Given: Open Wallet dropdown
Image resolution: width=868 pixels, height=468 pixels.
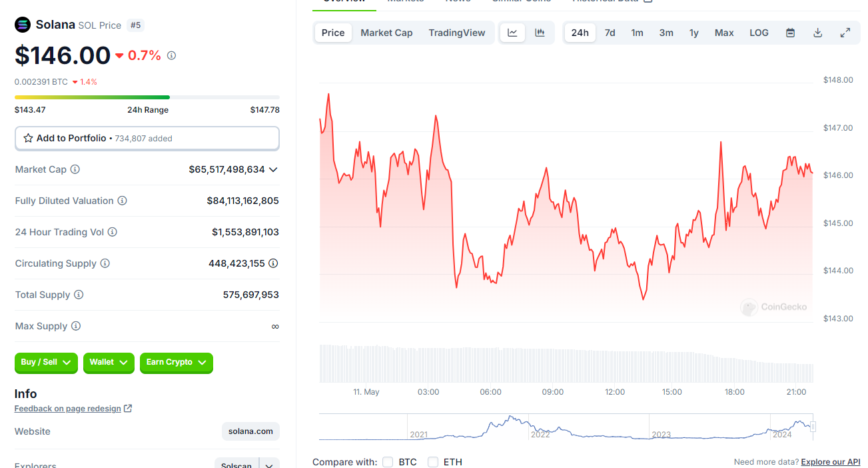Looking at the screenshot, I should (x=109, y=362).
